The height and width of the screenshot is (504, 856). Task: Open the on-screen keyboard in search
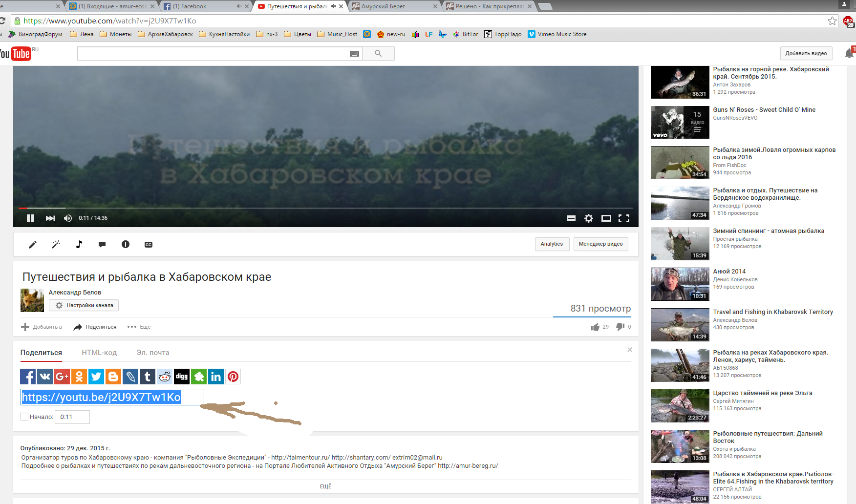tap(355, 54)
